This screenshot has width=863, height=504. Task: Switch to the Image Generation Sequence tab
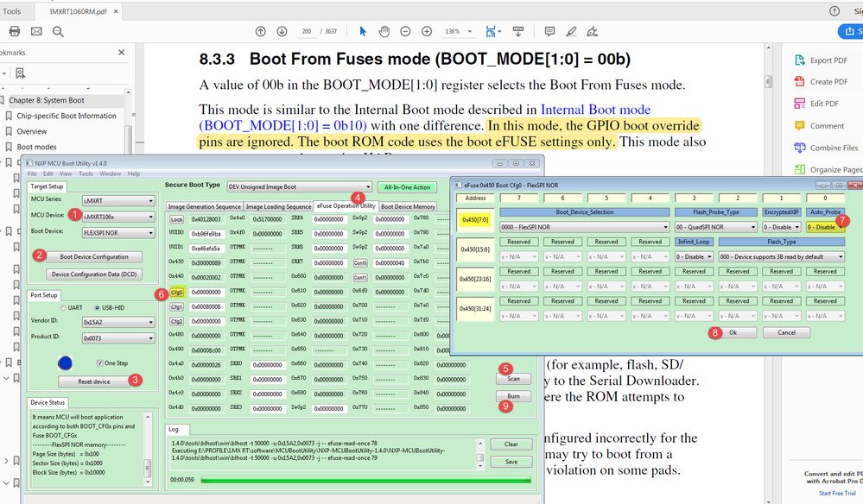204,206
